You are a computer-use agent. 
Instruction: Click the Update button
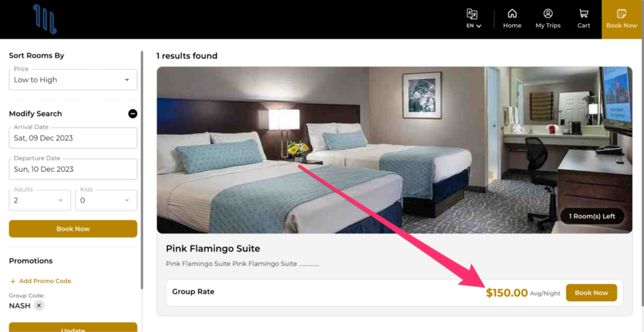tap(73, 328)
